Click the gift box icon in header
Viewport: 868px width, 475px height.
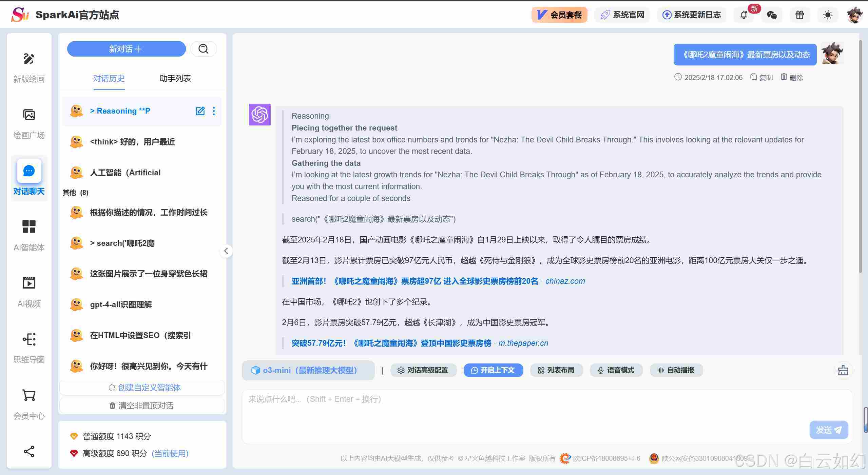(x=800, y=15)
